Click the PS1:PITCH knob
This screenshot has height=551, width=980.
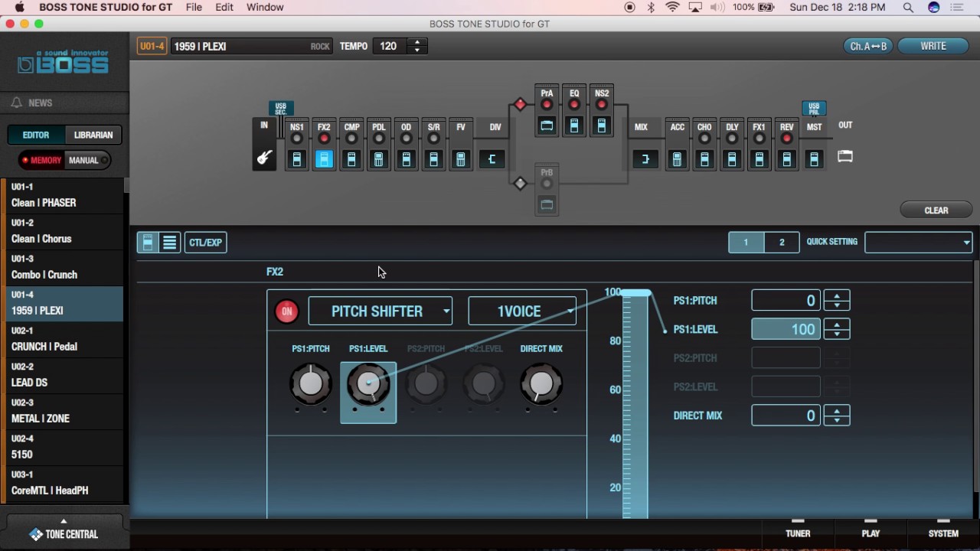click(311, 384)
